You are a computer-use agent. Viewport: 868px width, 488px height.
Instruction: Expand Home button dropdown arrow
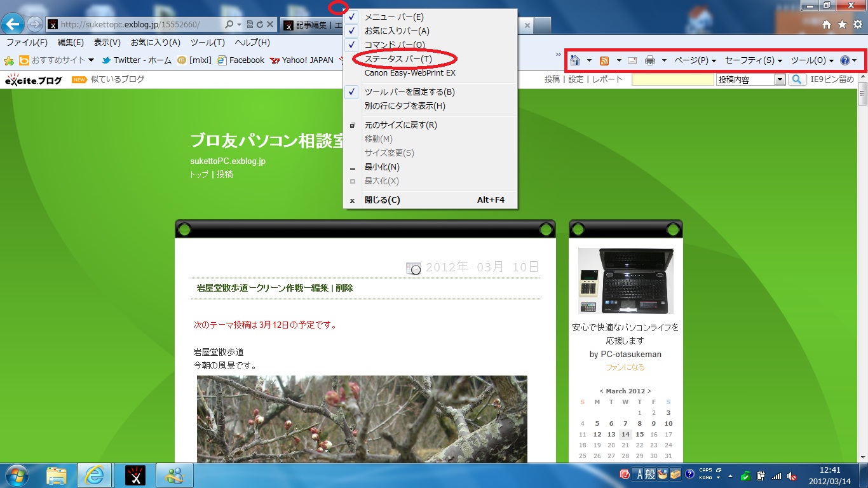(589, 60)
